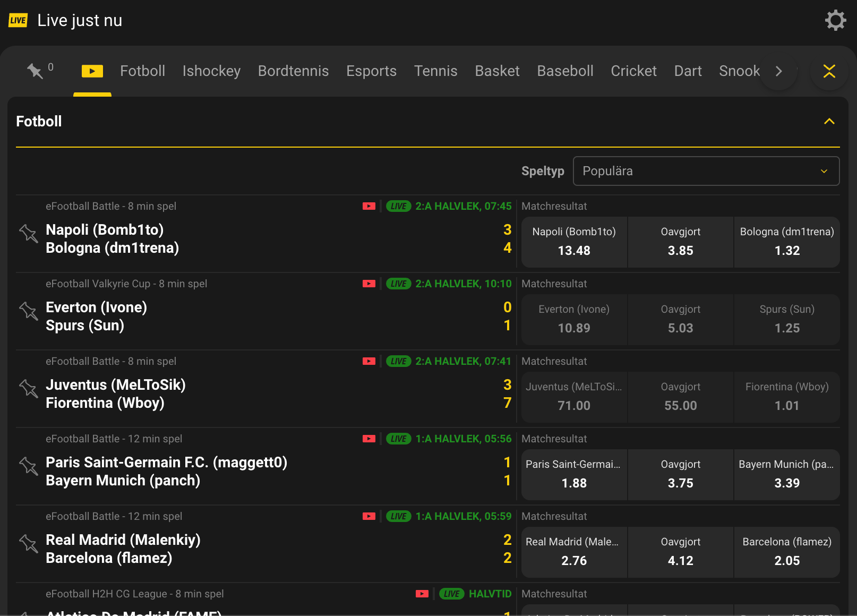Open the Bordtennis tab
The width and height of the screenshot is (857, 616).
coord(293,71)
